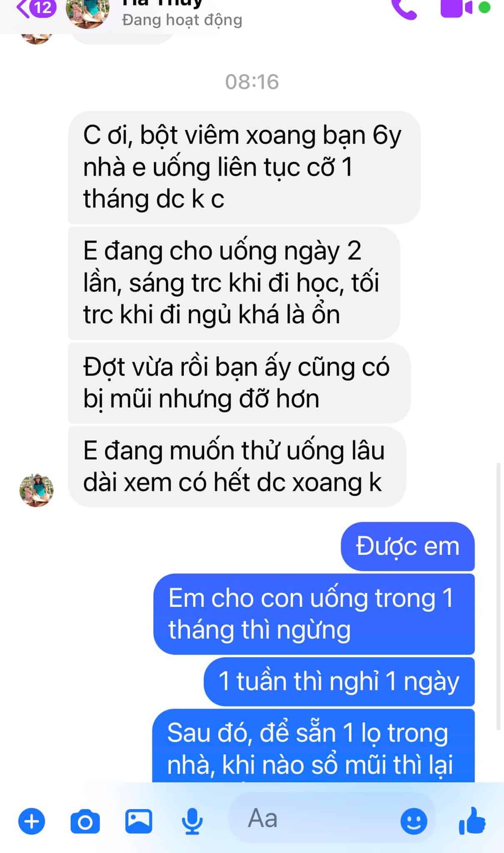The width and height of the screenshot is (504, 853).
Task: Open the camera from the message bar
Action: pos(85,821)
